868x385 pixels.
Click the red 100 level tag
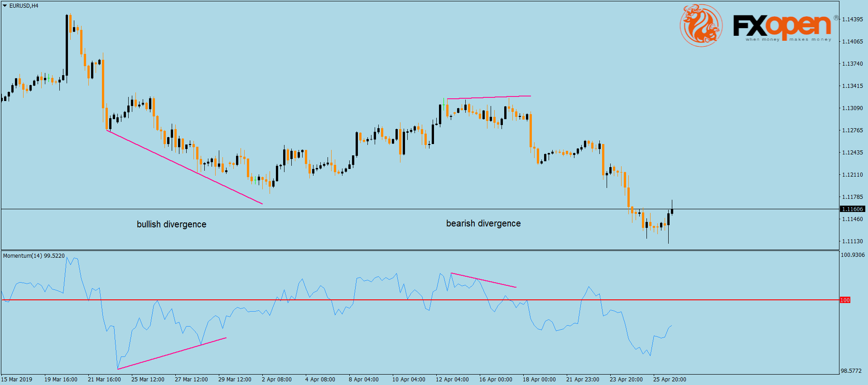click(x=845, y=300)
